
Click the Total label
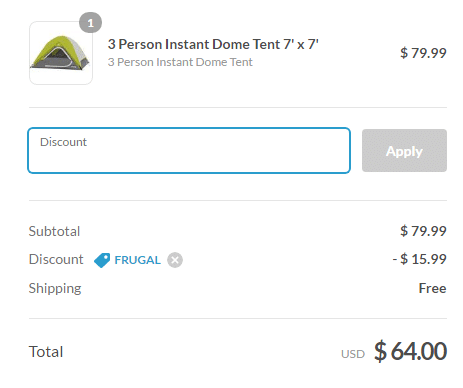[46, 352]
